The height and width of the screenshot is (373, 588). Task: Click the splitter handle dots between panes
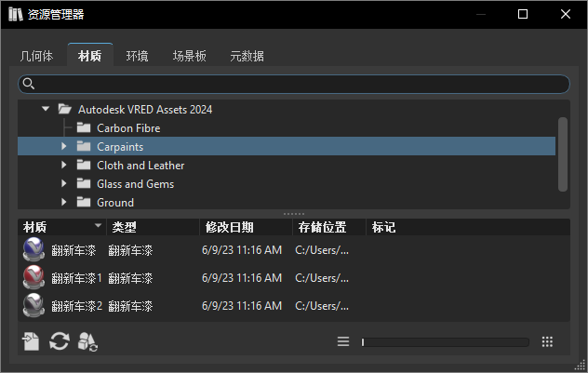(x=294, y=214)
